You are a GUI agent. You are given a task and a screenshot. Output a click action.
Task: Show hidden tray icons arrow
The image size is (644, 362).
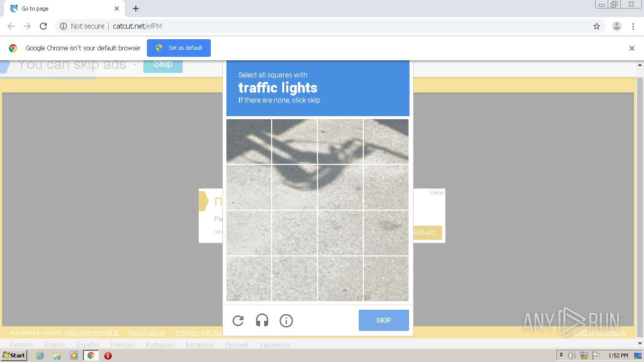coord(561,355)
